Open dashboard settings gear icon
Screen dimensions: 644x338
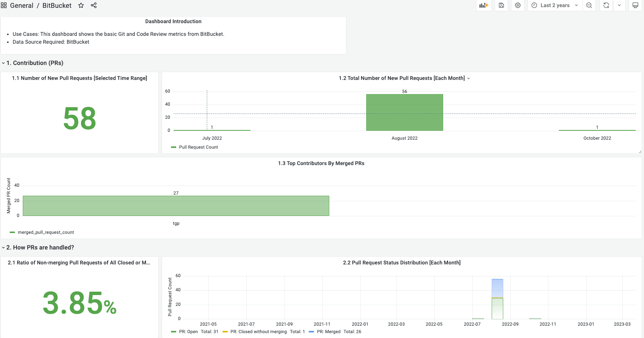[x=518, y=5]
